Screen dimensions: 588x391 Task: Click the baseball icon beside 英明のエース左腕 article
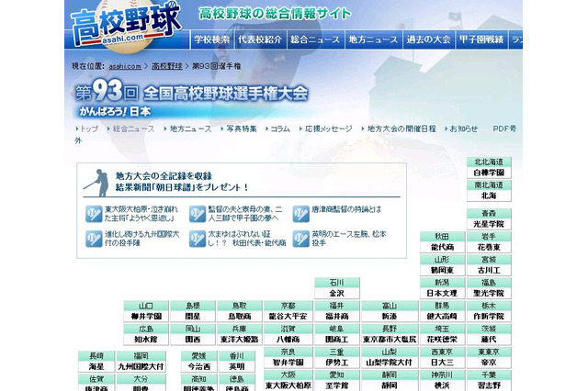click(300, 239)
